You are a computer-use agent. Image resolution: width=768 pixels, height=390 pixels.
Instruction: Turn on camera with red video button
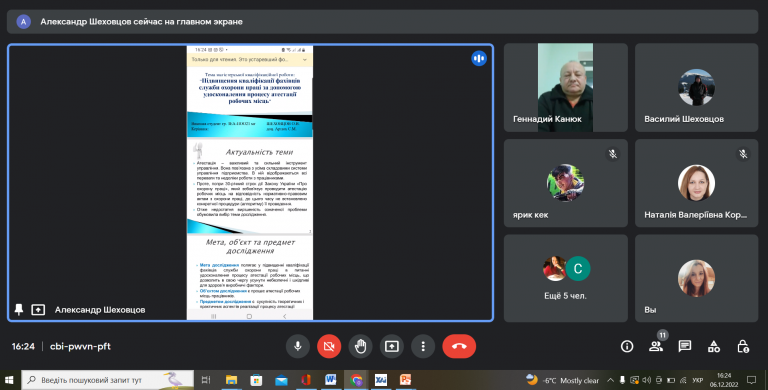pos(329,346)
